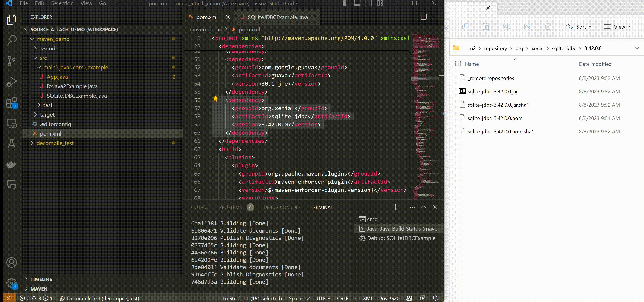This screenshot has width=644, height=302.
Task: Open editor More Actions menu
Action: [x=435, y=17]
